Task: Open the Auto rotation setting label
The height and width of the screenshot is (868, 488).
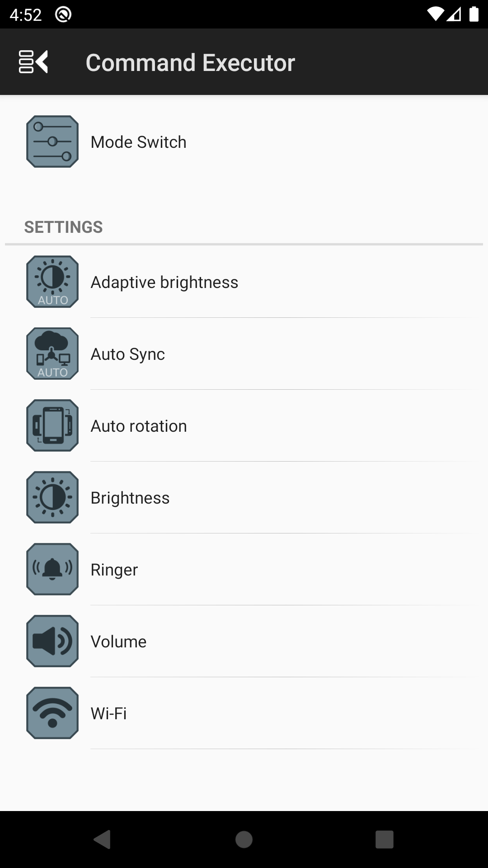Action: coord(139,426)
